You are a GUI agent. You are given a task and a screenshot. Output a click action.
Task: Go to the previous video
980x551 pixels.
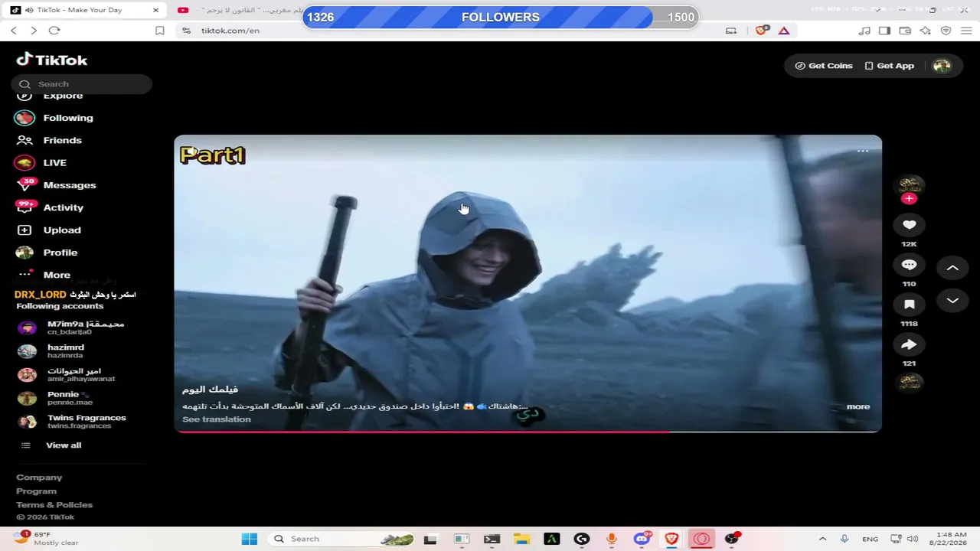click(952, 268)
